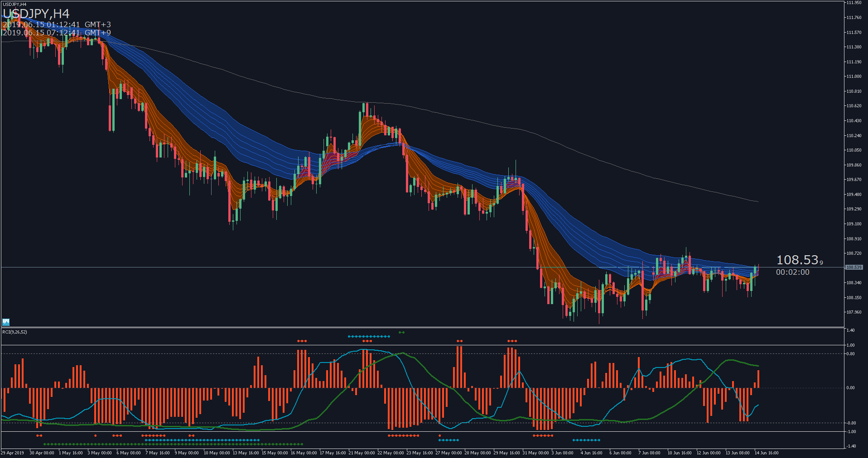Image resolution: width=868 pixels, height=458 pixels.
Task: Click the 110.050 price axis label
Action: [x=854, y=150]
